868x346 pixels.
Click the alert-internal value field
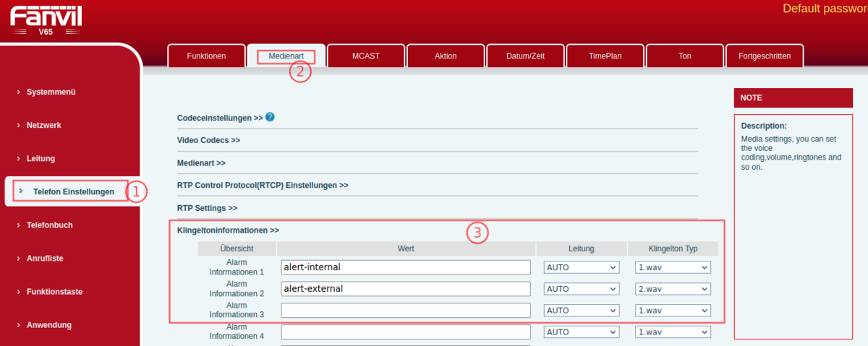[405, 267]
